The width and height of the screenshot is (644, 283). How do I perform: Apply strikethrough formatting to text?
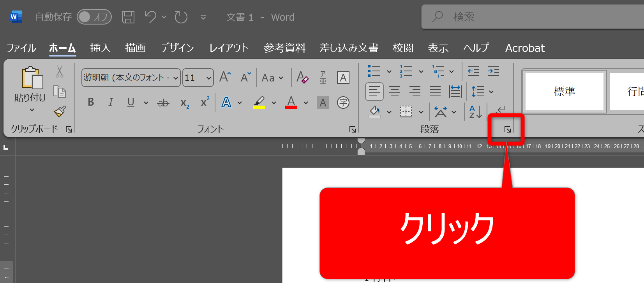coord(163,103)
